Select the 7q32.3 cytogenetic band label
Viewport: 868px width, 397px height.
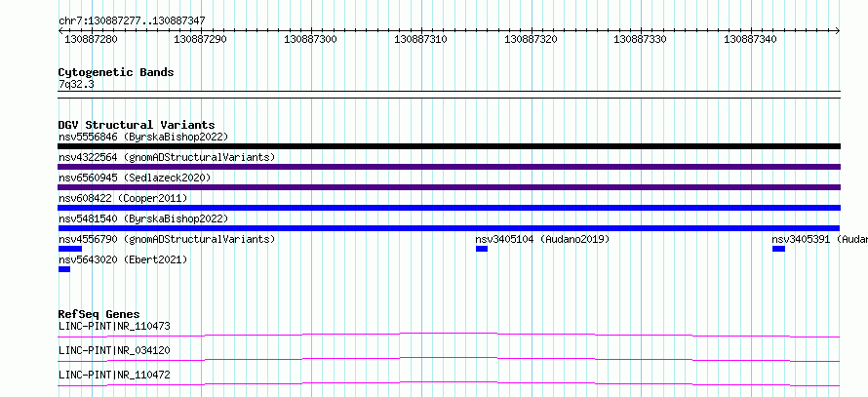click(x=76, y=85)
